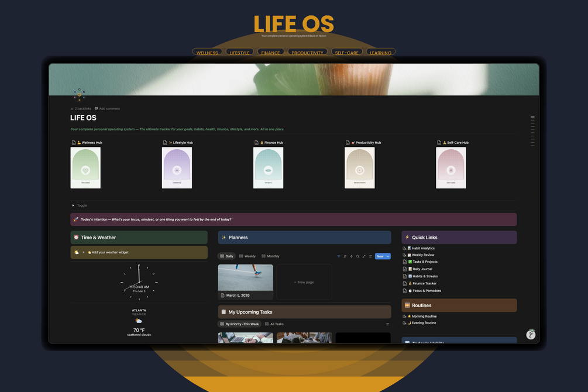
Task: Open the Tasks & Projects quick link
Action: click(425, 262)
